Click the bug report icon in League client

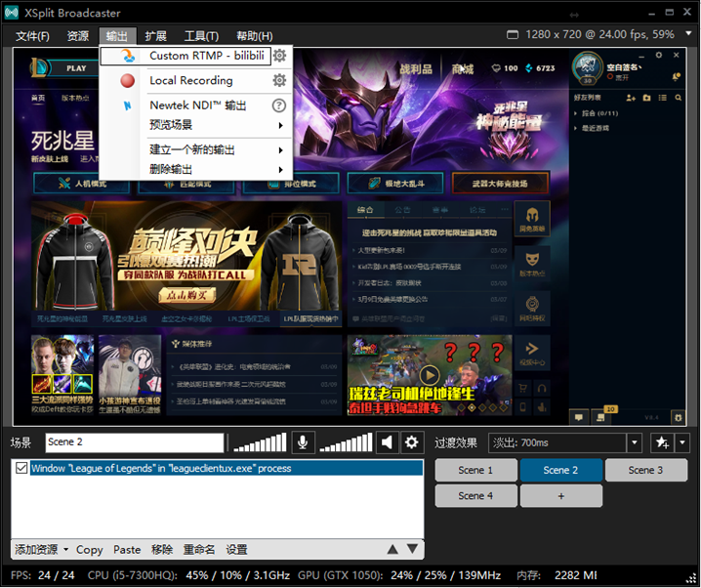coord(679,418)
